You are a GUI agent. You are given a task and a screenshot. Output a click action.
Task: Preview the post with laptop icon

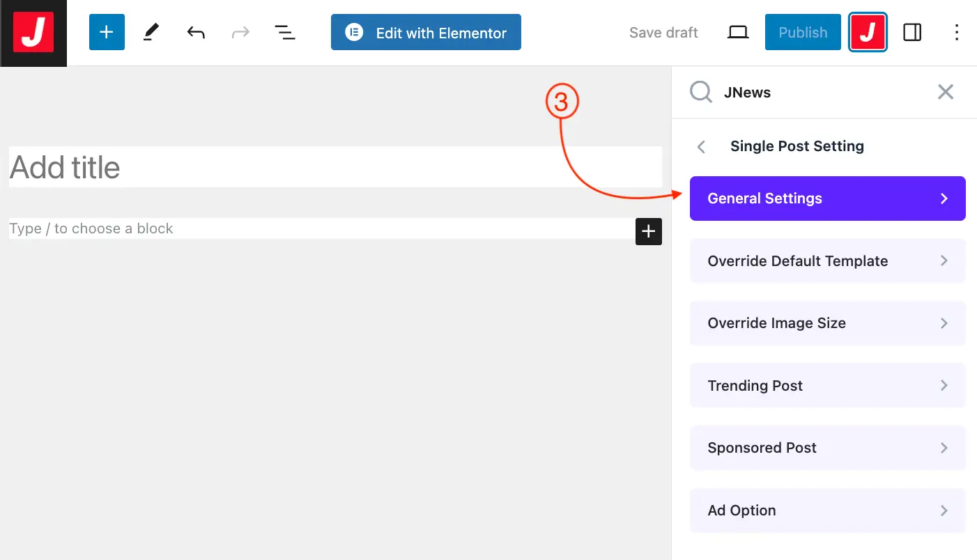738,33
